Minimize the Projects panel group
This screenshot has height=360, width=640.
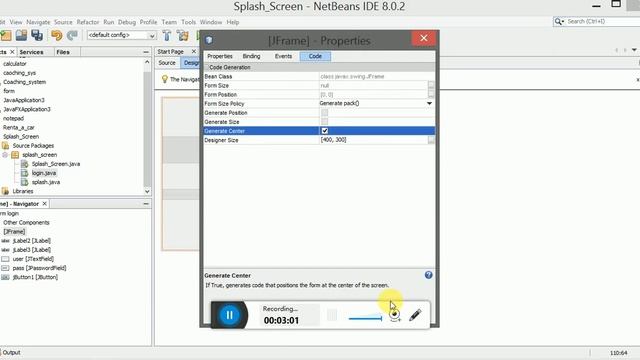pos(146,52)
